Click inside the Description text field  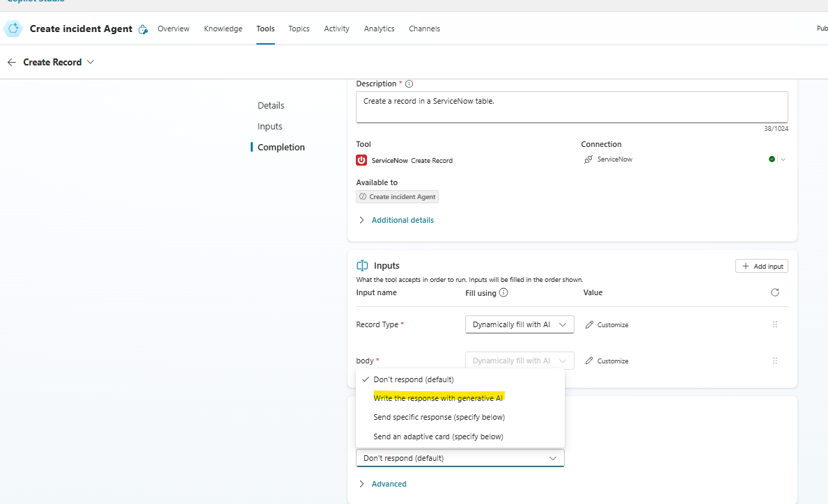tap(571, 107)
